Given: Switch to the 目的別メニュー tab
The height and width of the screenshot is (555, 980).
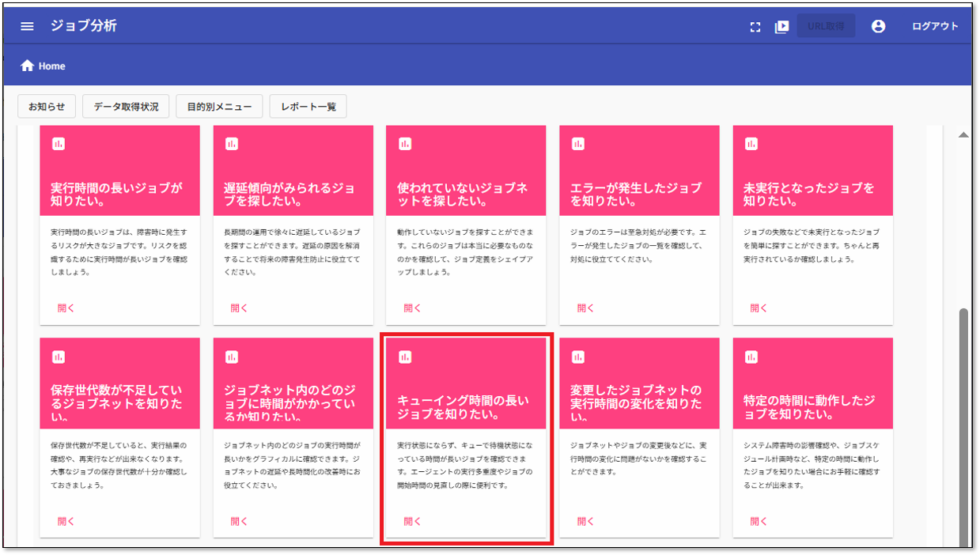Looking at the screenshot, I should (219, 106).
